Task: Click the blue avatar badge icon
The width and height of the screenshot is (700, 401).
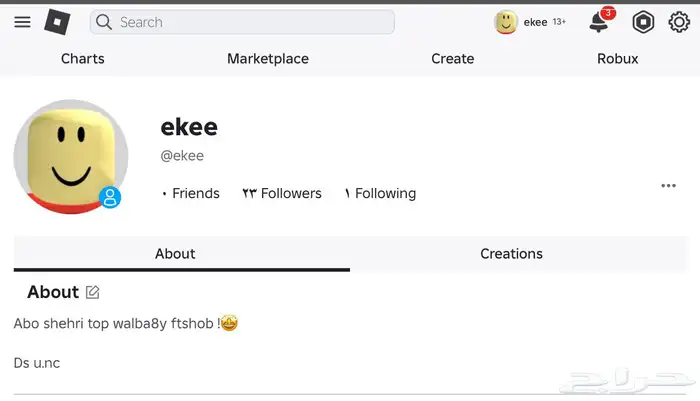Action: (x=110, y=197)
